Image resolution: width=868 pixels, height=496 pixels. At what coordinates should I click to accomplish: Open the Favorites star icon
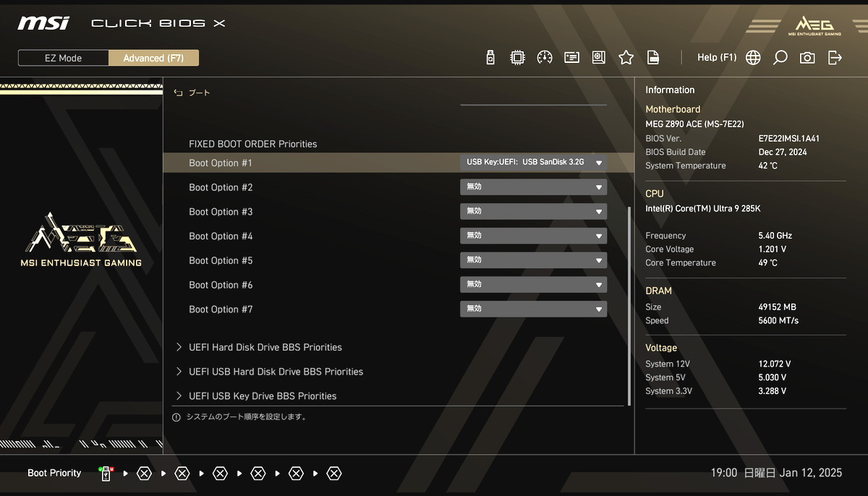(626, 58)
